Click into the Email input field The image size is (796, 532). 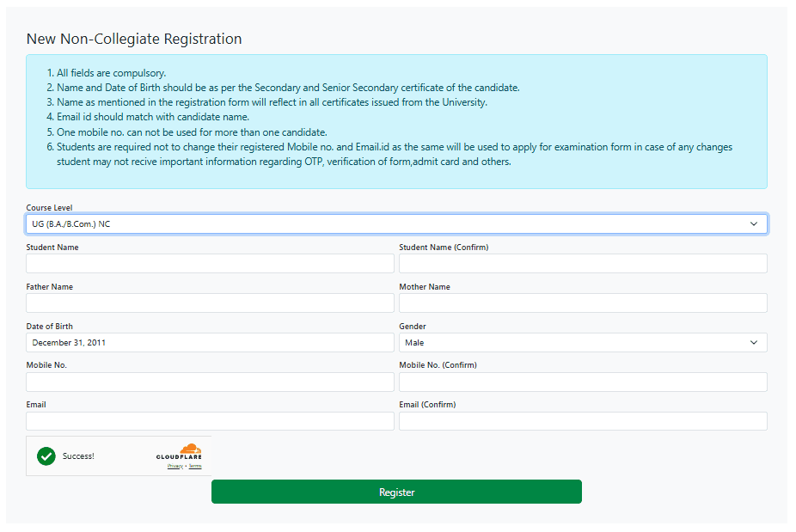click(210, 421)
